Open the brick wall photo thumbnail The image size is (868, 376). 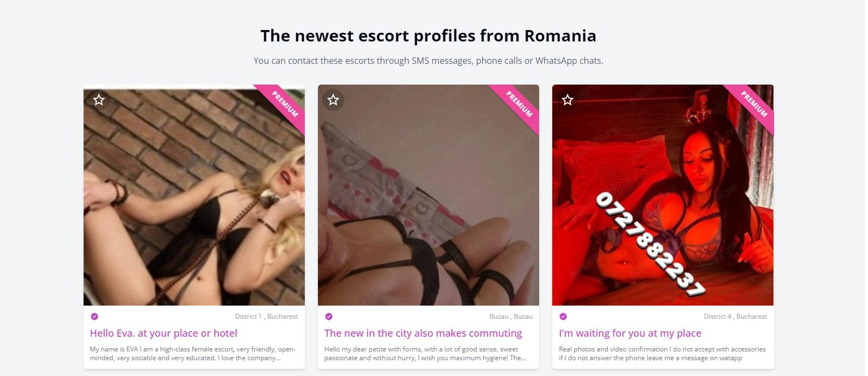pos(194,195)
